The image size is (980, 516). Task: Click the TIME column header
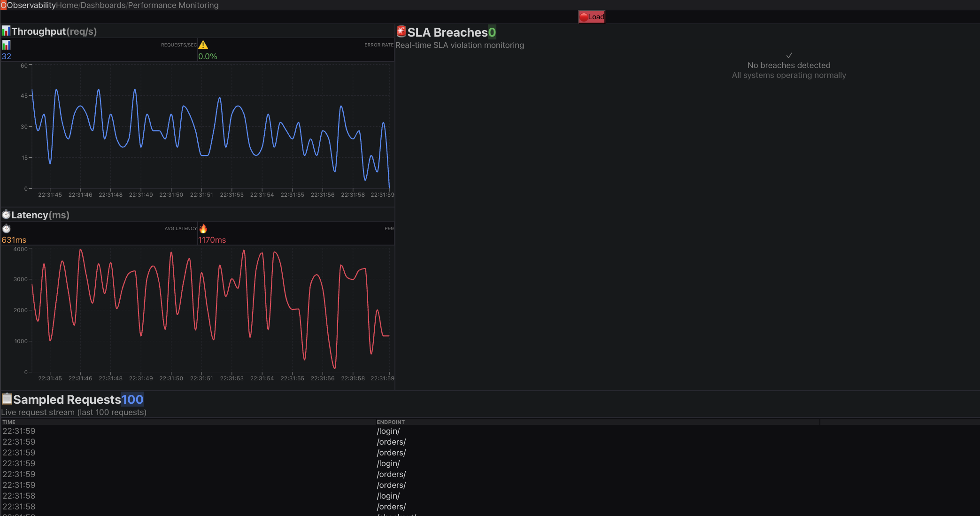(9, 422)
